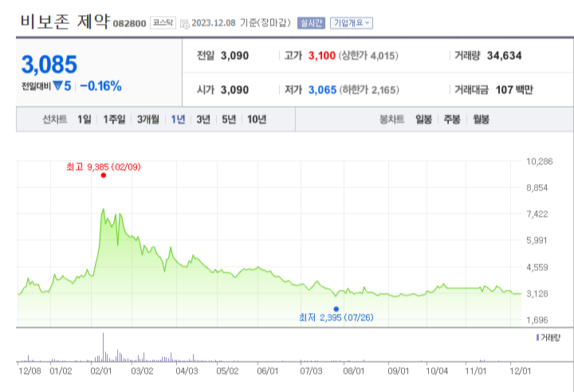Click the 하한가 2,165 text
The height and width of the screenshot is (392, 574).
tap(369, 90)
